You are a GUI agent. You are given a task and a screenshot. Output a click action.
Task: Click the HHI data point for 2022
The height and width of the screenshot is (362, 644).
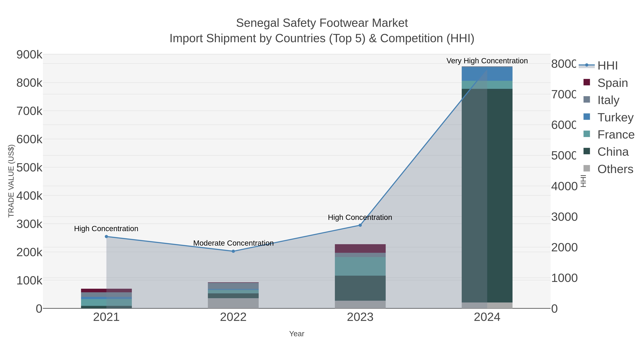tap(233, 251)
